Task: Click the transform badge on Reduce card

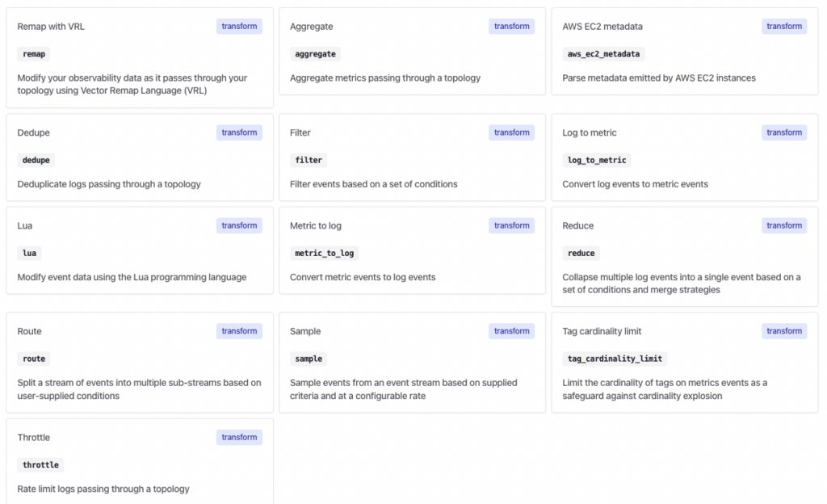Action: (x=783, y=225)
